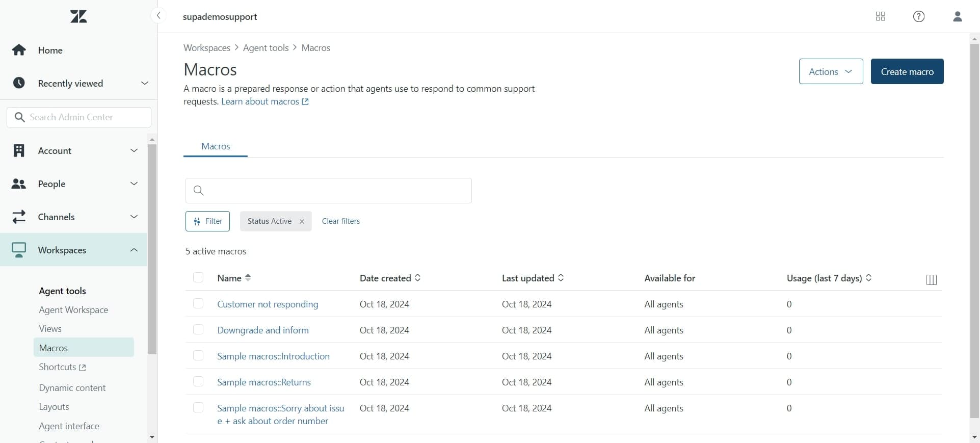Click the main page scrollbar thumb
The image size is (980, 443).
click(974, 232)
